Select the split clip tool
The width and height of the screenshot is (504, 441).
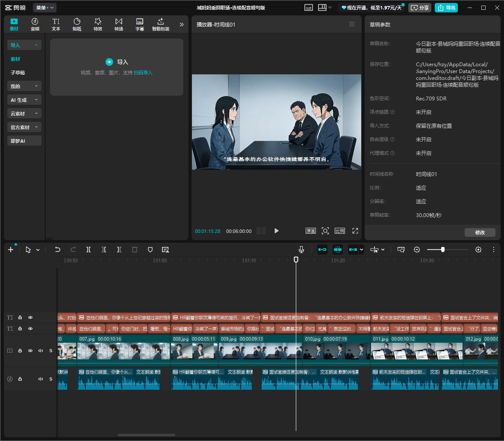(88, 250)
